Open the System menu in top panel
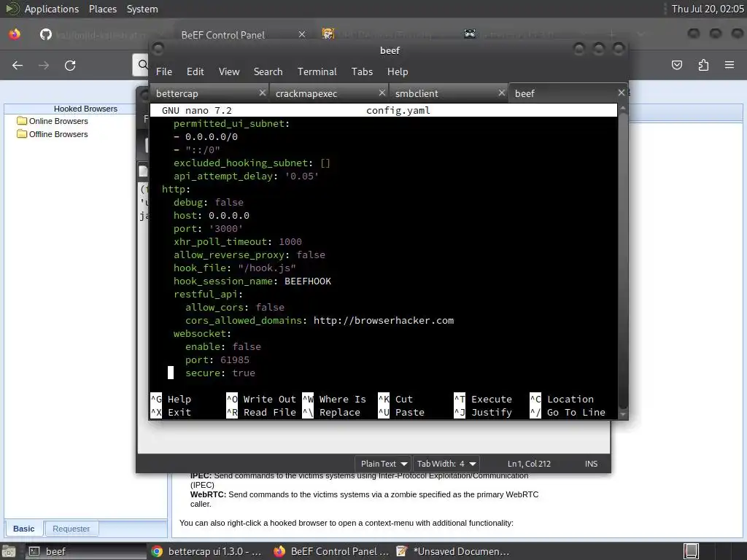 click(142, 9)
